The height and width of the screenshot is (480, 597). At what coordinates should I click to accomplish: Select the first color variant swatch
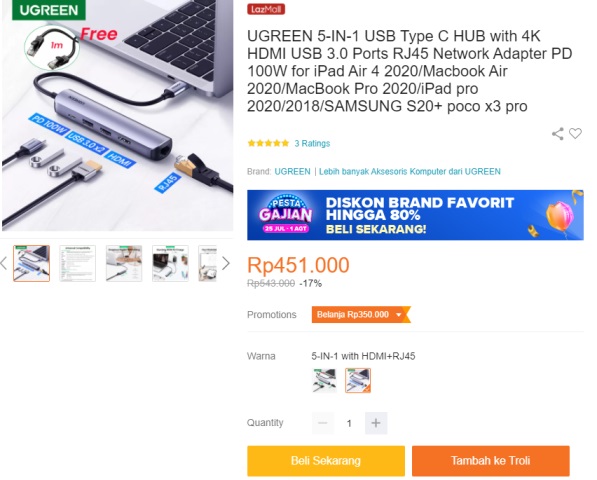pyautogui.click(x=324, y=380)
